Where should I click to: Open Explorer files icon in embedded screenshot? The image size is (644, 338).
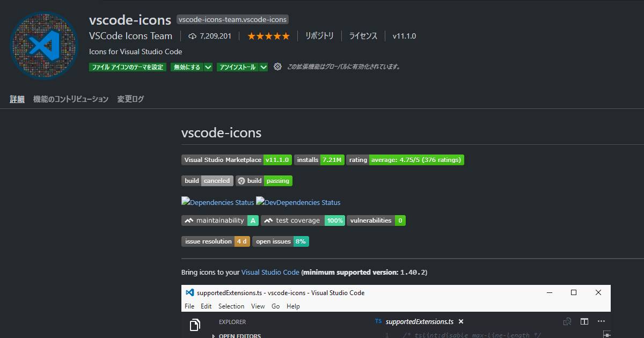click(x=195, y=325)
